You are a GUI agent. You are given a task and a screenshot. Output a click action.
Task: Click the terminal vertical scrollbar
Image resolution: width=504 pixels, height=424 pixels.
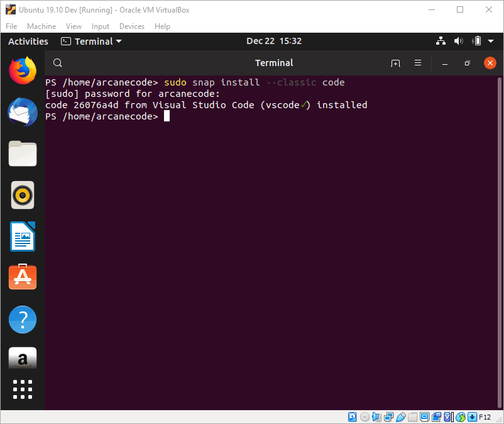(500, 243)
